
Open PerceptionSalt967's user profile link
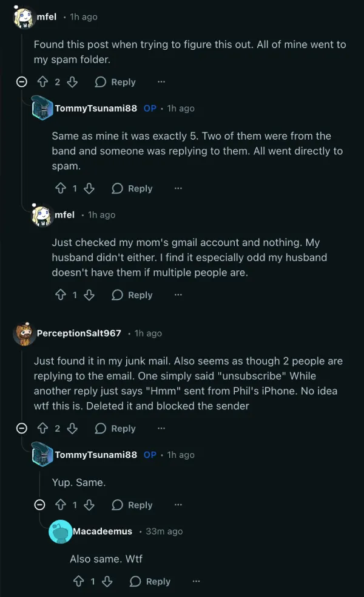[x=79, y=333]
